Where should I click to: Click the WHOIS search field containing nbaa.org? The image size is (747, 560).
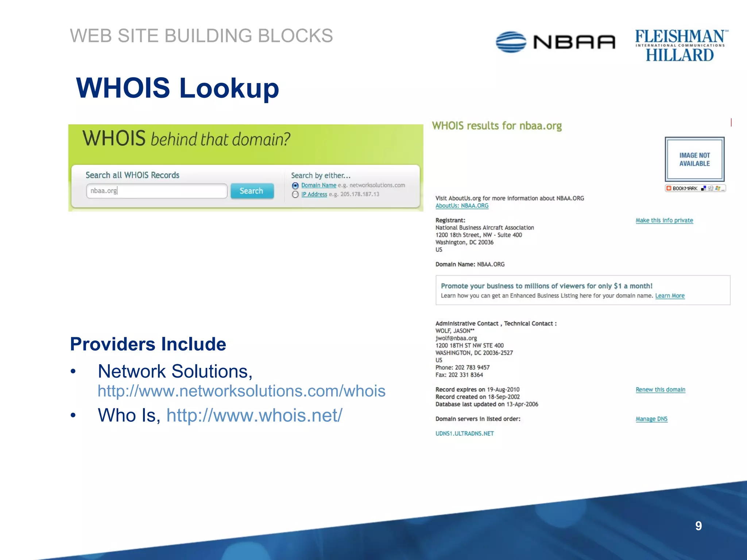[157, 191]
